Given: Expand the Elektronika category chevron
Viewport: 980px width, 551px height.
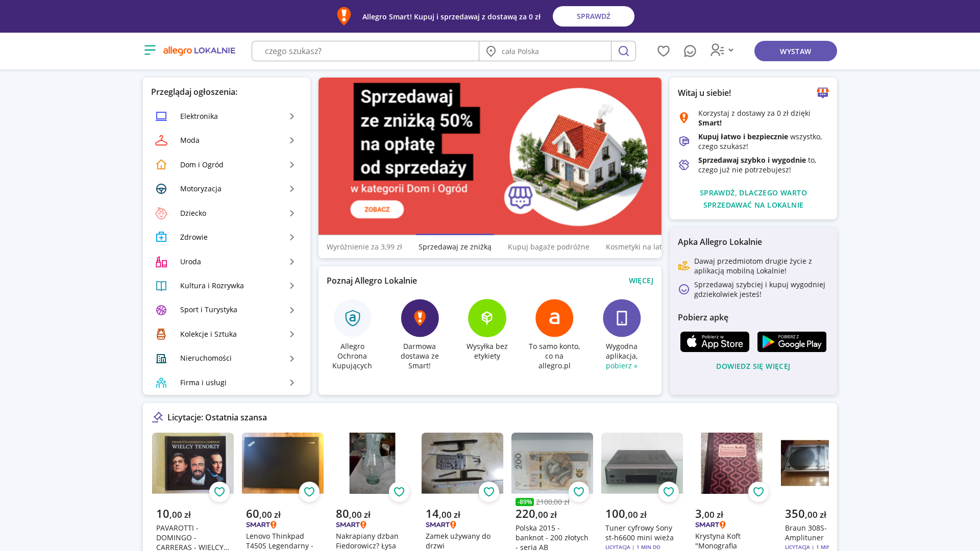Looking at the screenshot, I should coord(292,116).
